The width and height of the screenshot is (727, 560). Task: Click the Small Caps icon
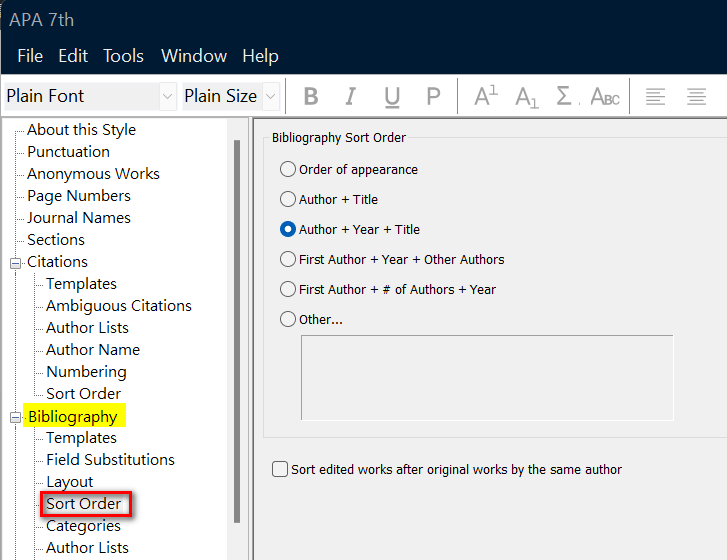[x=605, y=96]
